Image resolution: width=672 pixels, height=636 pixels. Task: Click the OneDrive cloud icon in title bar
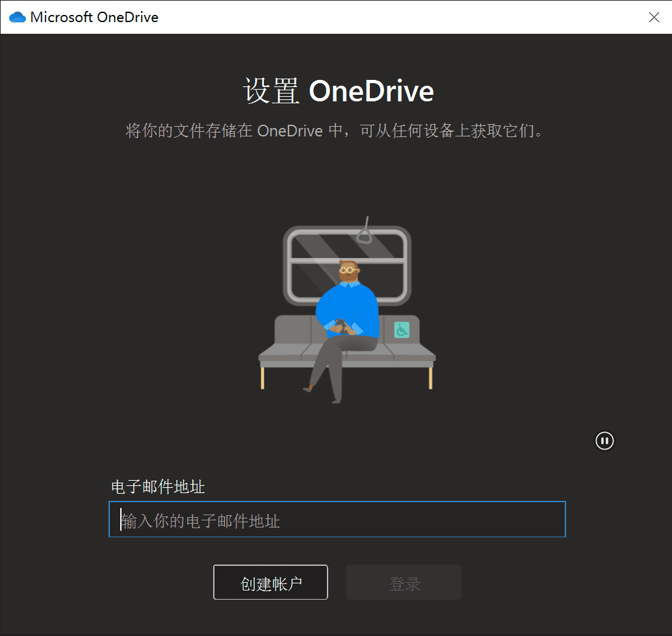[x=18, y=18]
